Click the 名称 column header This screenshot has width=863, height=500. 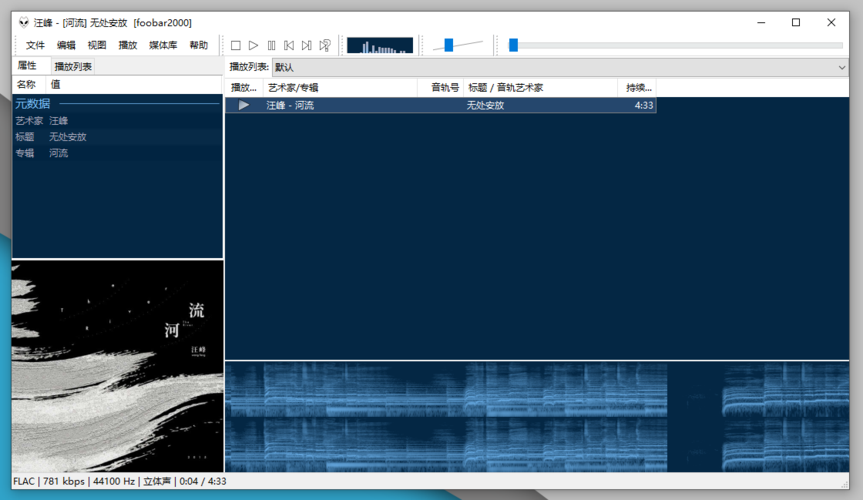29,85
